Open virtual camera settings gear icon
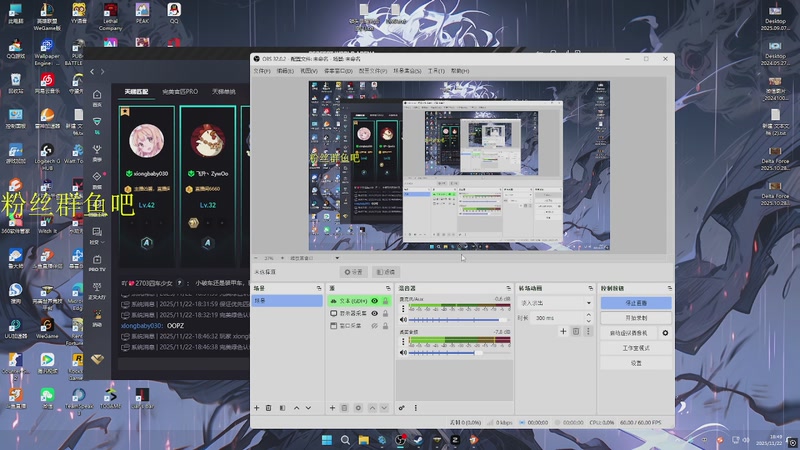The height and width of the screenshot is (450, 800). click(x=665, y=333)
